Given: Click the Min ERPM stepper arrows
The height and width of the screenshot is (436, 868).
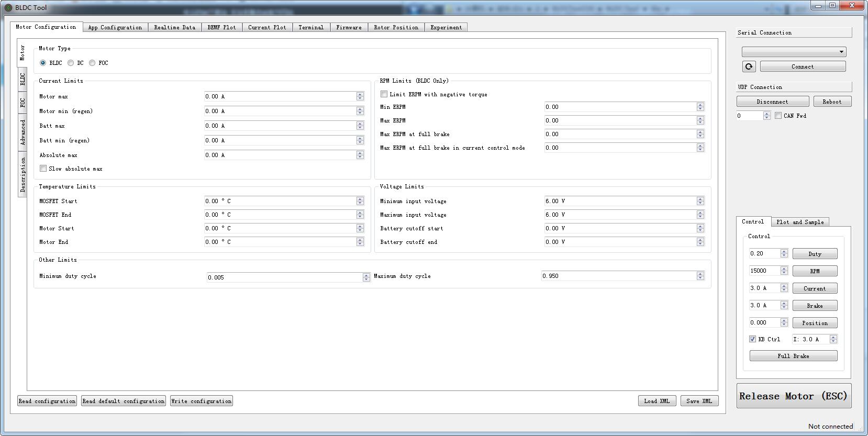Looking at the screenshot, I should (x=700, y=107).
